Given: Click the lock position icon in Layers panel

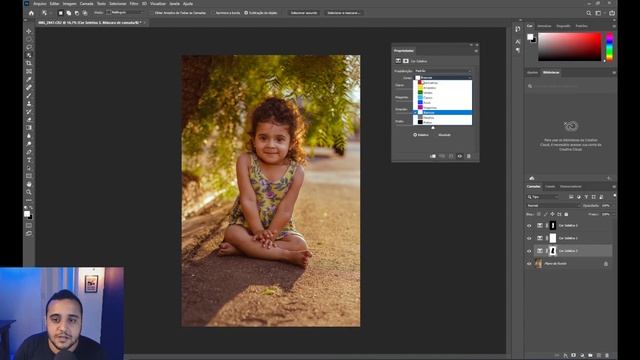Looking at the screenshot, I should coord(552,214).
